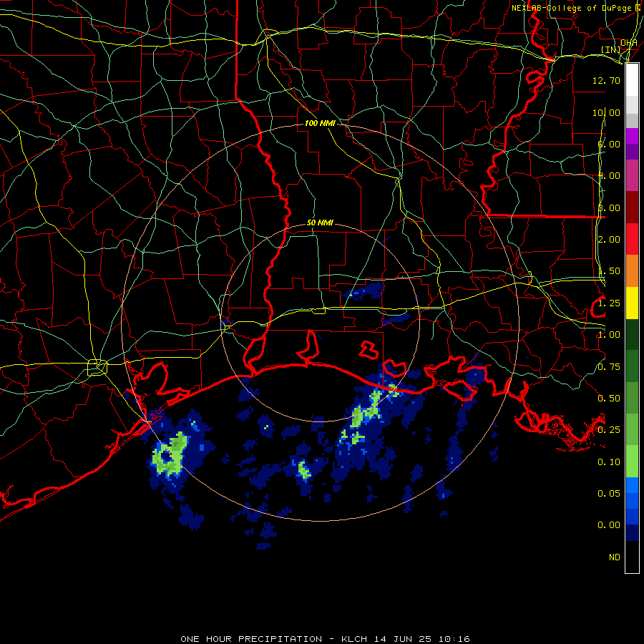644x644 pixels.
Task: Select the 3.00 legend value
Action: click(609, 208)
